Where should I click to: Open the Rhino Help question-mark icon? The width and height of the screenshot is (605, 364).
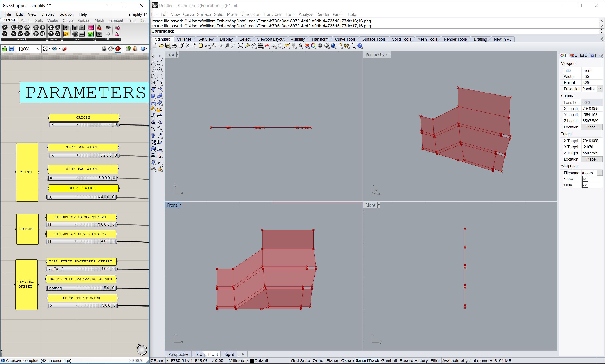click(x=360, y=46)
